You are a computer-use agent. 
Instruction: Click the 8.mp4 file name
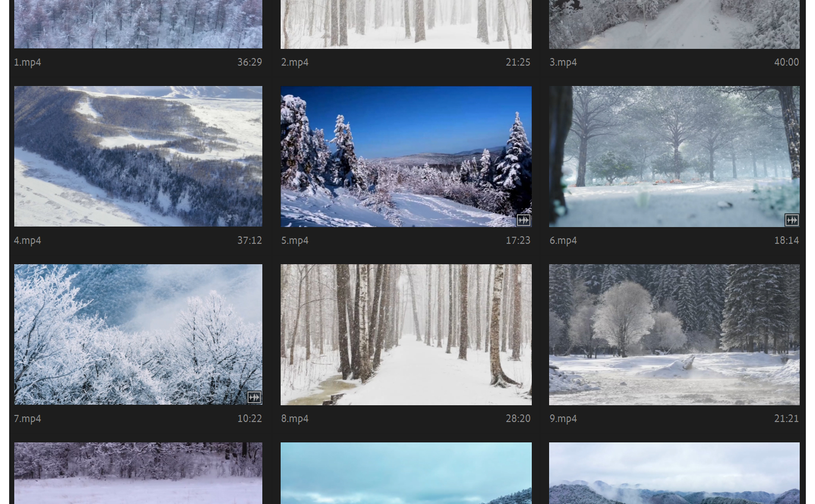(x=295, y=419)
